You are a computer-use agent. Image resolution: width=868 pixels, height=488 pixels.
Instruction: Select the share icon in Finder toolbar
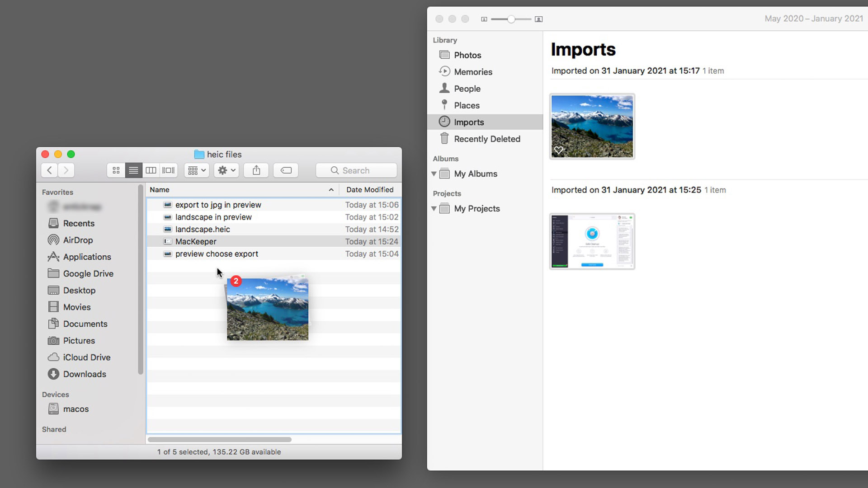[x=256, y=170]
